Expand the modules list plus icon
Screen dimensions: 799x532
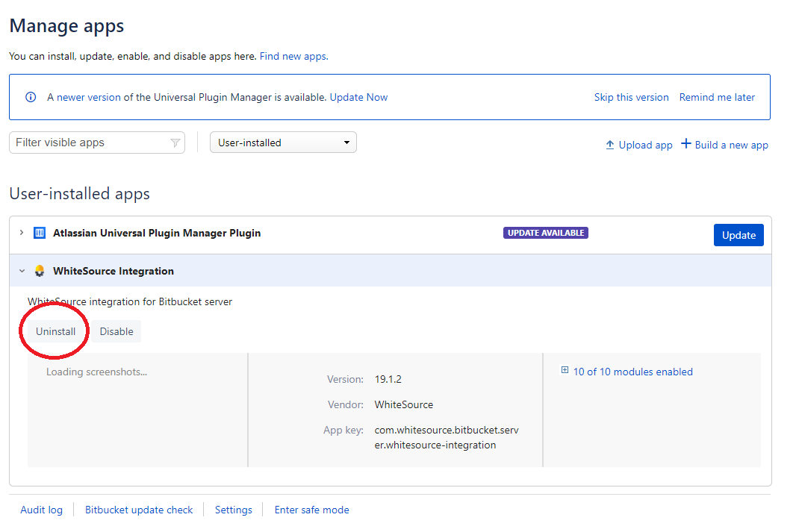[565, 371]
